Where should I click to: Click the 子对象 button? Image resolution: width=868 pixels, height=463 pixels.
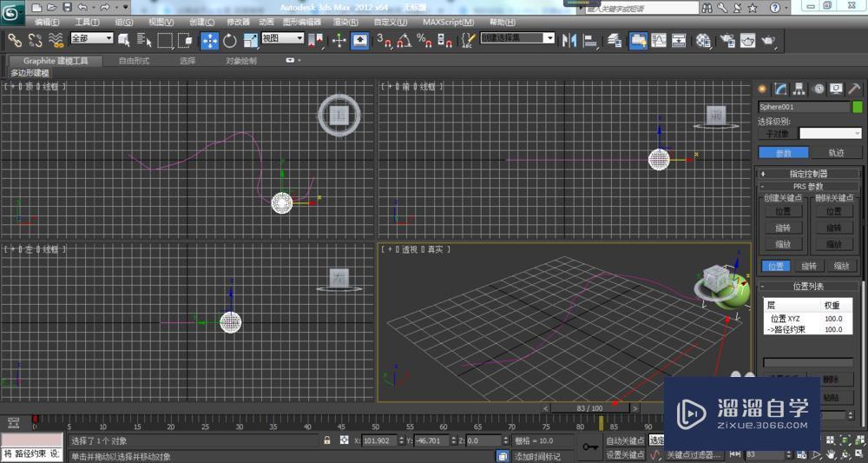[777, 134]
